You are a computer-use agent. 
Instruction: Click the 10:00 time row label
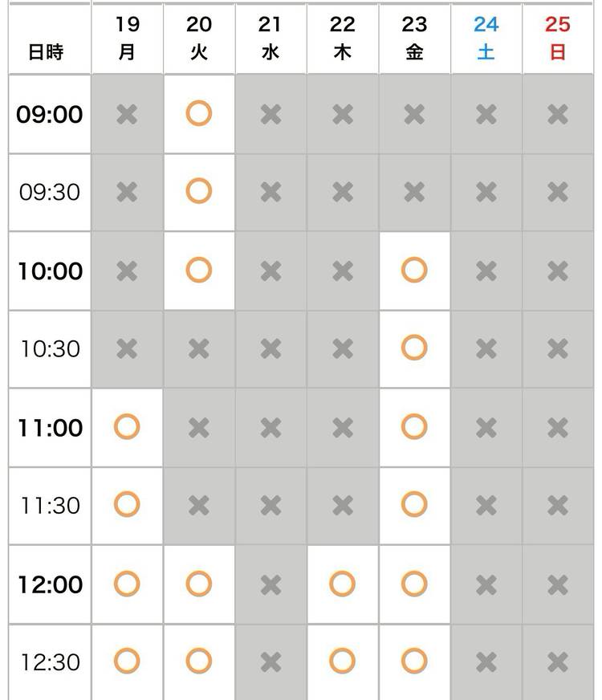pos(50,271)
